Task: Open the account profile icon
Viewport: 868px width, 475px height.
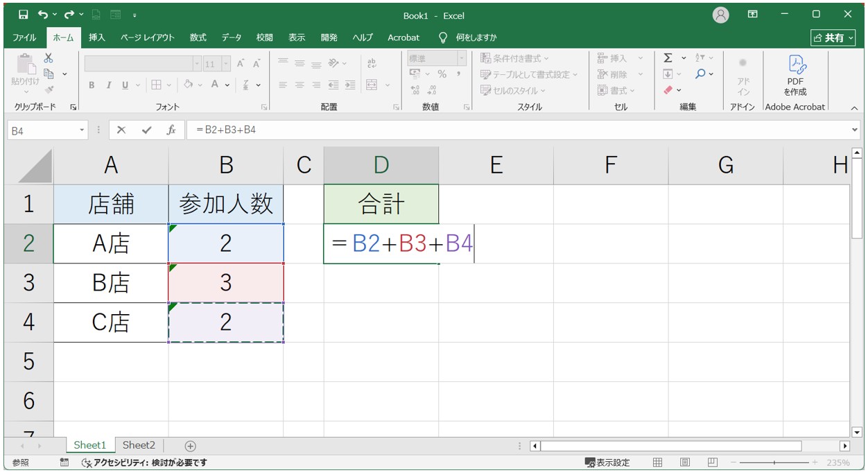Action: pos(721,15)
